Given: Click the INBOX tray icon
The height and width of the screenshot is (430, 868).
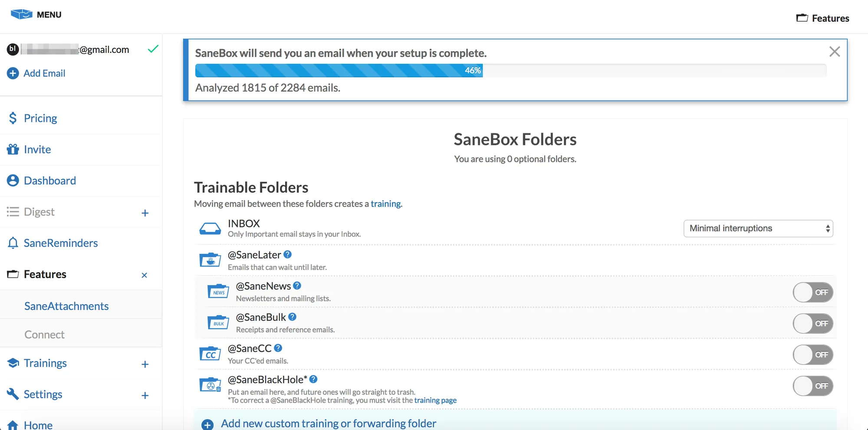Looking at the screenshot, I should [x=210, y=228].
